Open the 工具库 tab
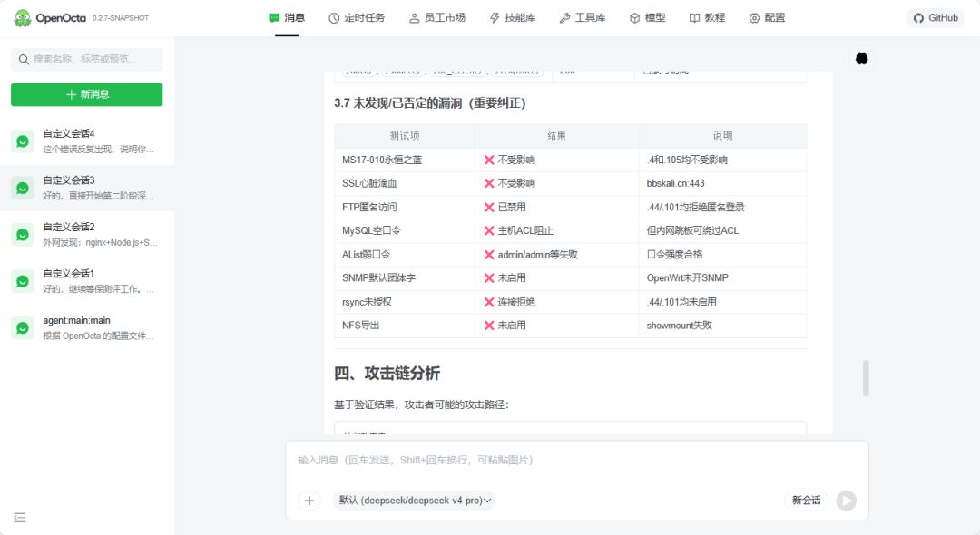 pyautogui.click(x=583, y=18)
